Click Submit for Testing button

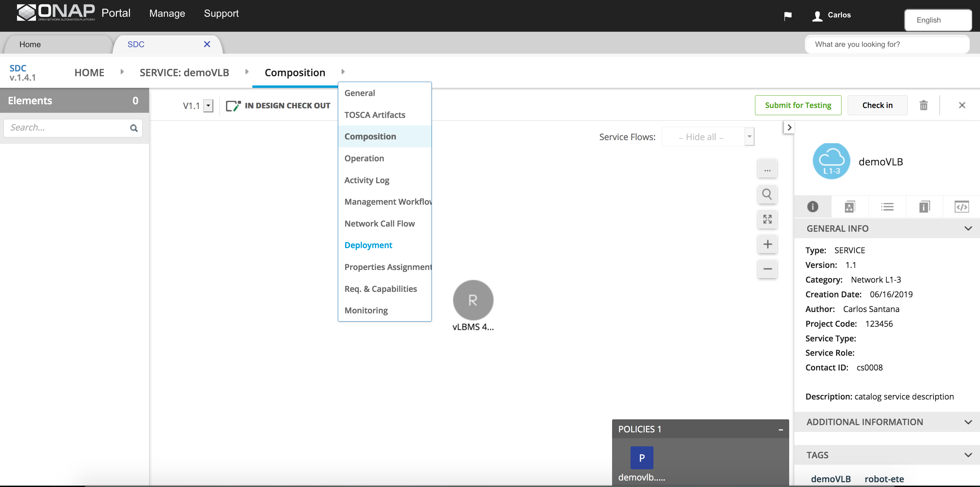point(798,105)
